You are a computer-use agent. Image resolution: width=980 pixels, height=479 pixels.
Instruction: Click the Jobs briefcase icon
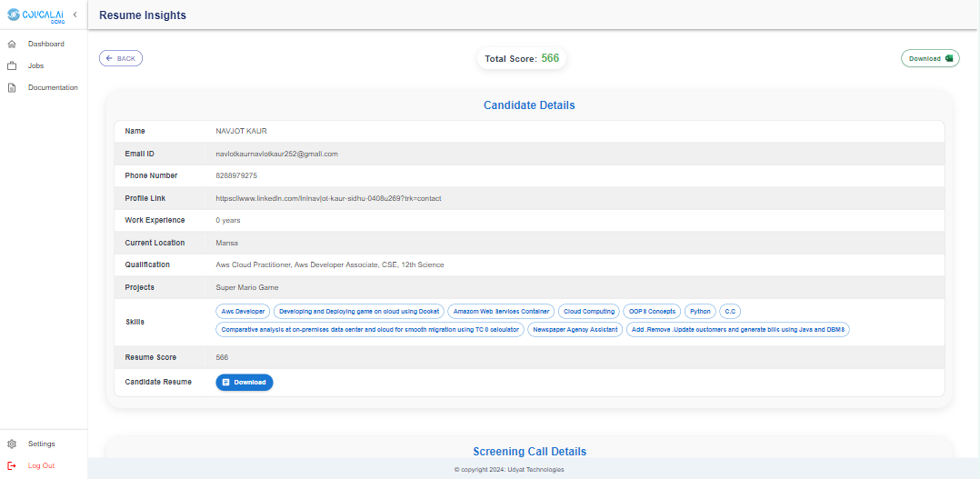pyautogui.click(x=12, y=65)
